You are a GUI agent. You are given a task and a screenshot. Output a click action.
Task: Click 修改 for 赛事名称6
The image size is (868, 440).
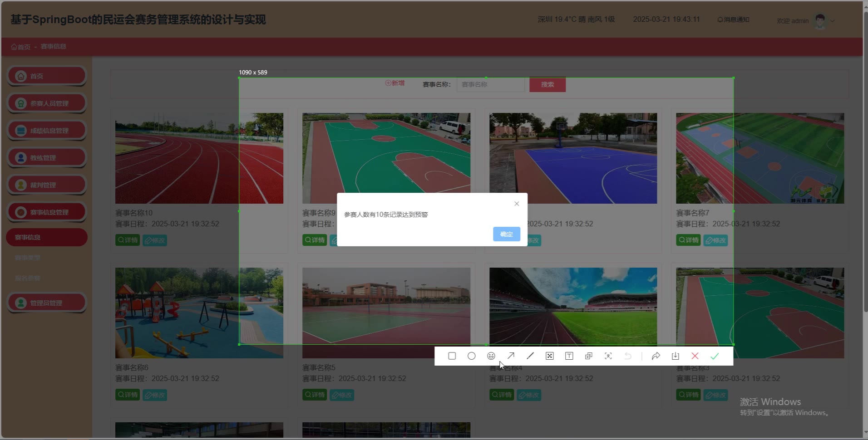(155, 395)
